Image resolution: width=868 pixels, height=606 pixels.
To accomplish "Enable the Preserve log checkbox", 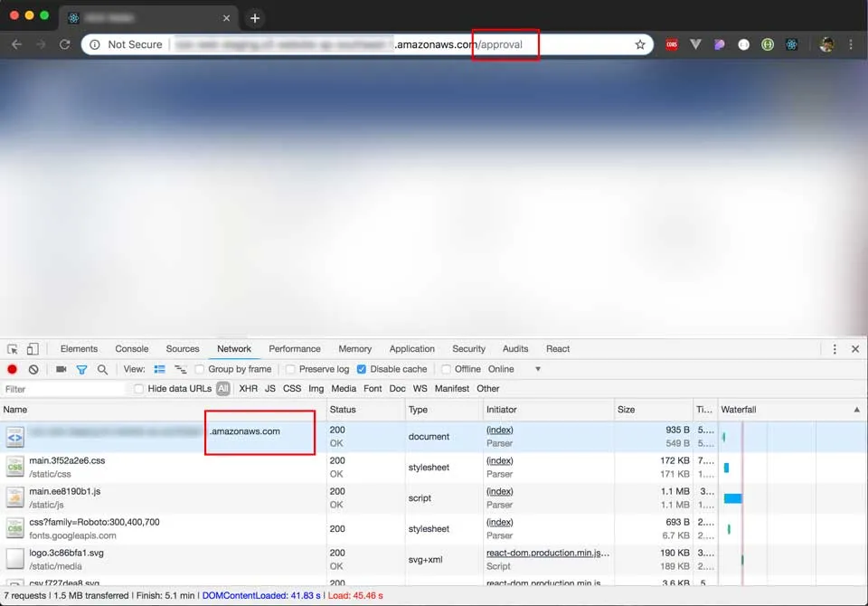I will (290, 369).
